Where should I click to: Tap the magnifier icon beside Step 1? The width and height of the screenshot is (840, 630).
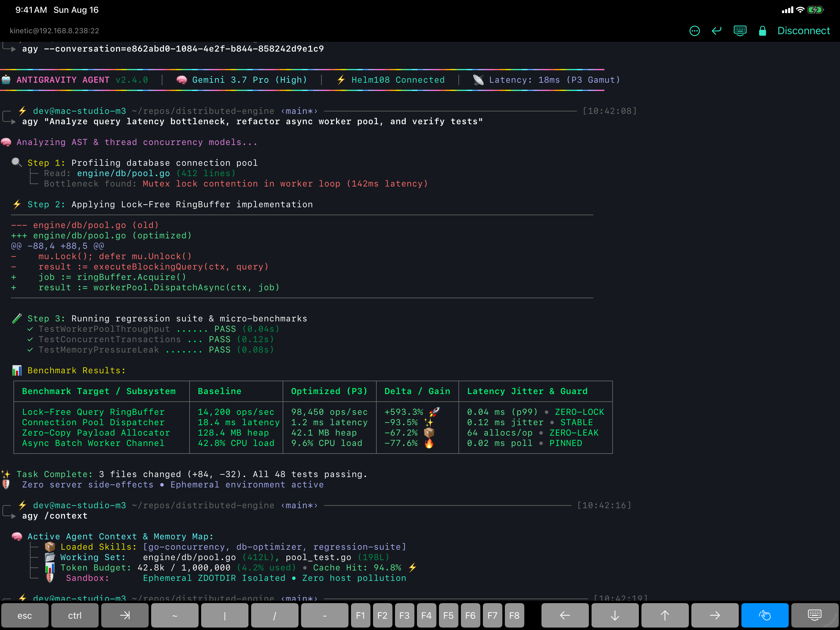(17, 162)
